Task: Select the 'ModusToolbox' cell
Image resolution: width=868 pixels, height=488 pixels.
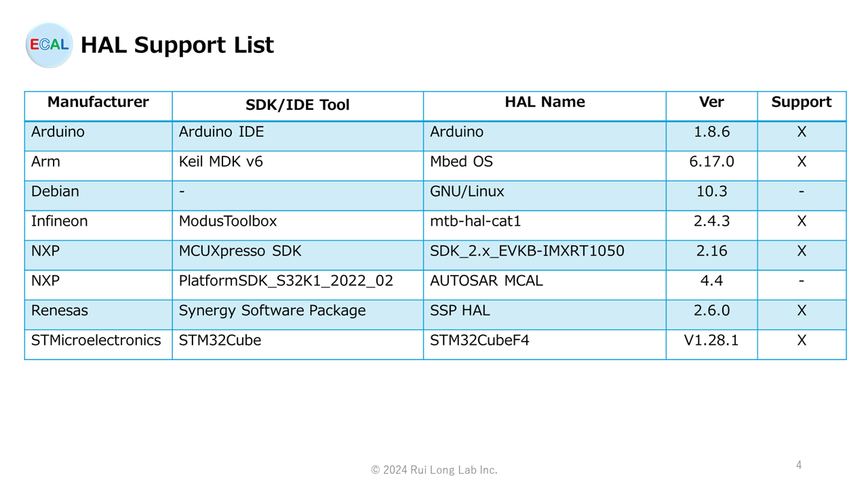Action: tap(298, 226)
